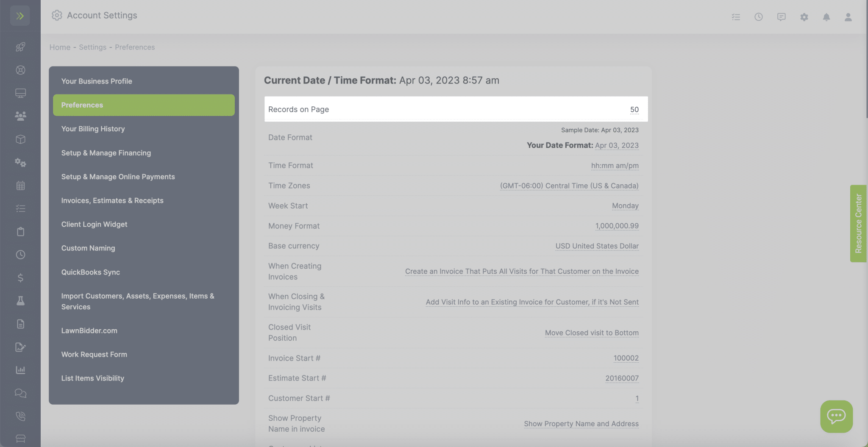Select the dollar sign billing icon
Image resolution: width=868 pixels, height=447 pixels.
(20, 278)
